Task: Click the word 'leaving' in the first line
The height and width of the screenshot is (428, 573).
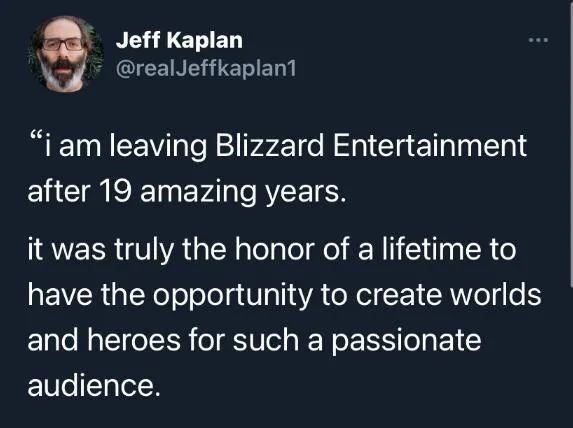Action: [x=158, y=147]
